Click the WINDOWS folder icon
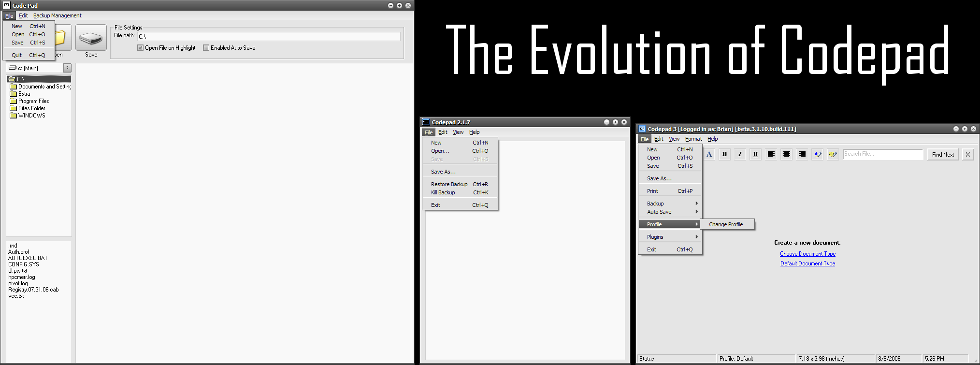 coord(14,116)
